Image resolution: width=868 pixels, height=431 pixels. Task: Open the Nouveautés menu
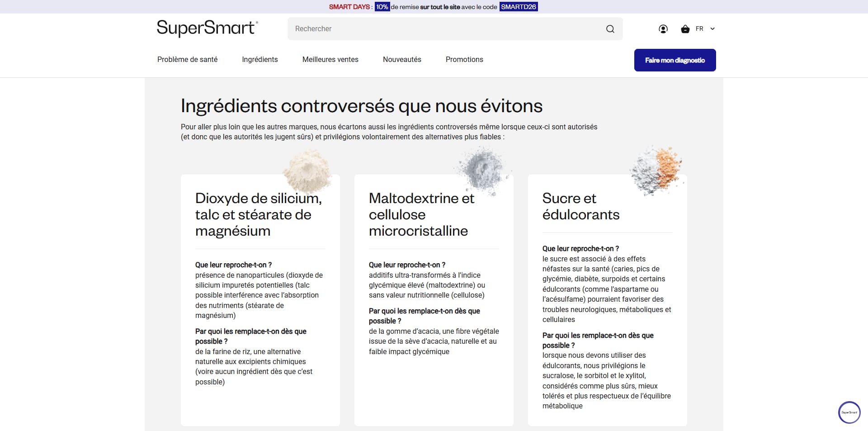click(x=402, y=59)
